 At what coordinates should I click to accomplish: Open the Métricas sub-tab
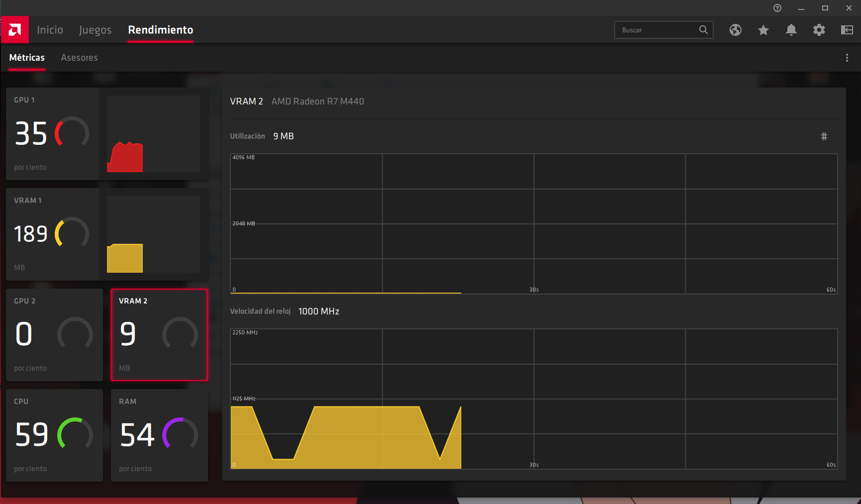(x=27, y=58)
